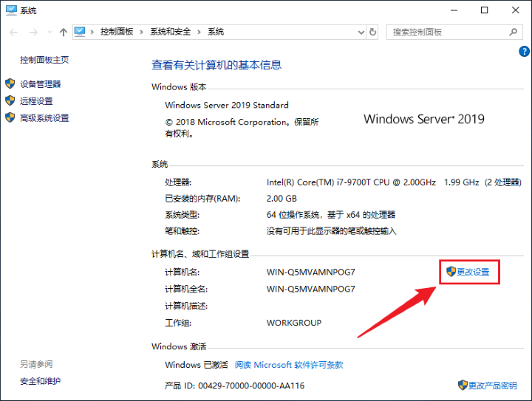This screenshot has height=401, width=532.
Task: Click 更改设置 link for computer name
Action: pyautogui.click(x=473, y=272)
